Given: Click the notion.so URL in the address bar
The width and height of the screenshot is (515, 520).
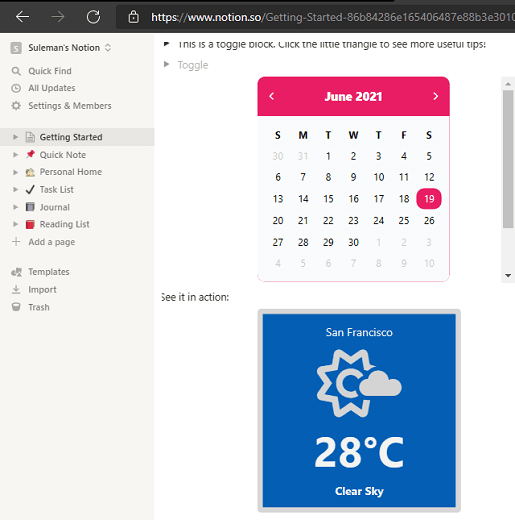Looking at the screenshot, I should click(333, 17).
